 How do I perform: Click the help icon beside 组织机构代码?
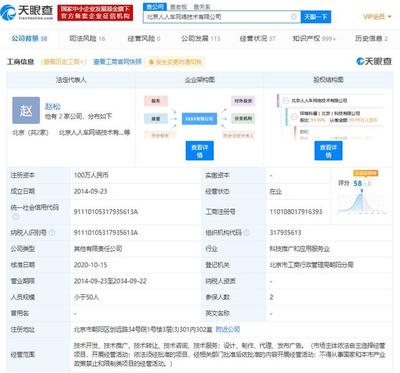coord(247,232)
